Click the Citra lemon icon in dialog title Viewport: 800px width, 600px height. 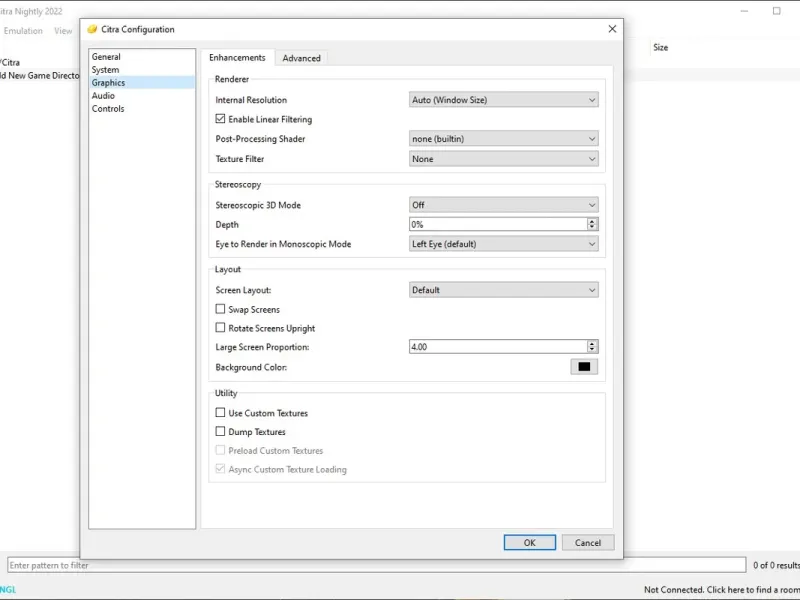click(92, 29)
